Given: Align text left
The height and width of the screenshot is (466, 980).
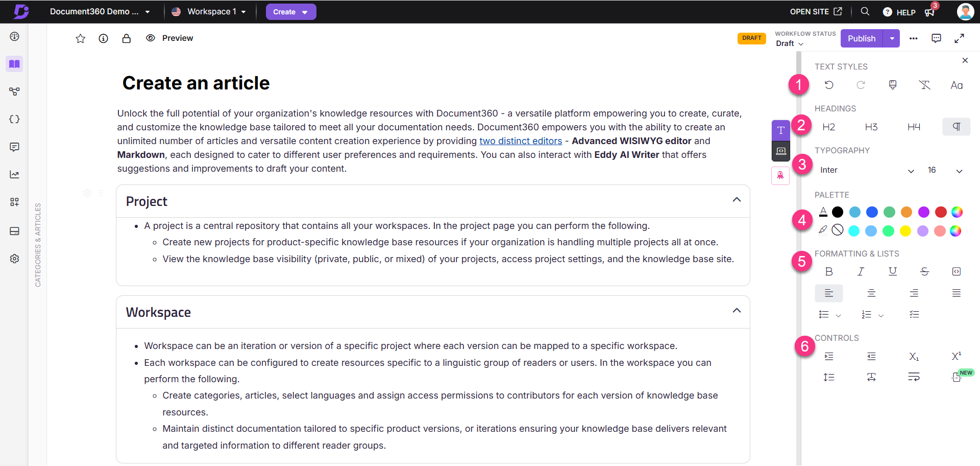Looking at the screenshot, I should pyautogui.click(x=829, y=293).
